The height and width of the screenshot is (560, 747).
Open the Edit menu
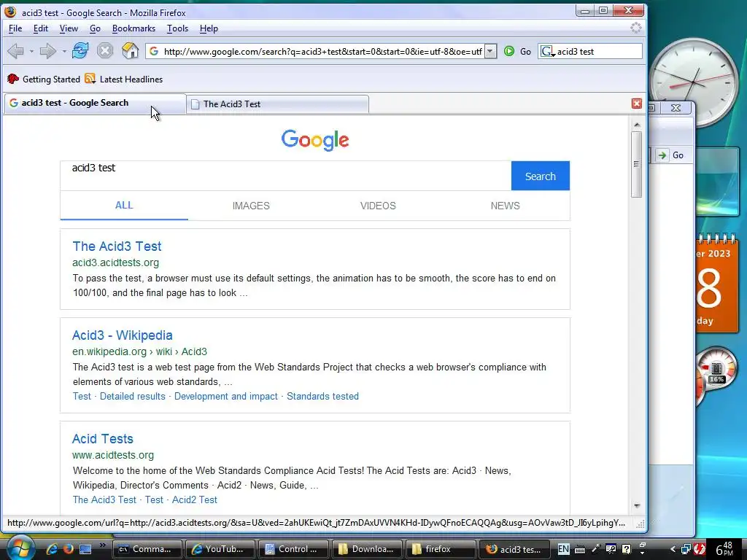[x=41, y=28]
